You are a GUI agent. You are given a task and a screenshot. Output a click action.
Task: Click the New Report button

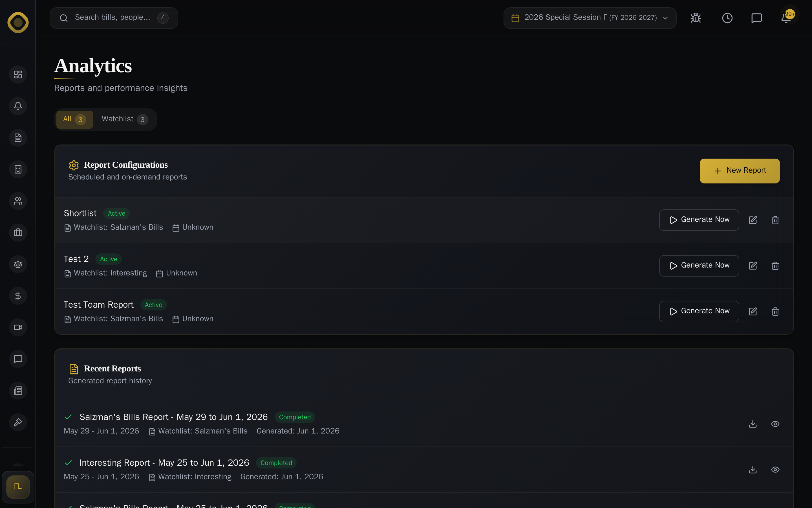740,171
